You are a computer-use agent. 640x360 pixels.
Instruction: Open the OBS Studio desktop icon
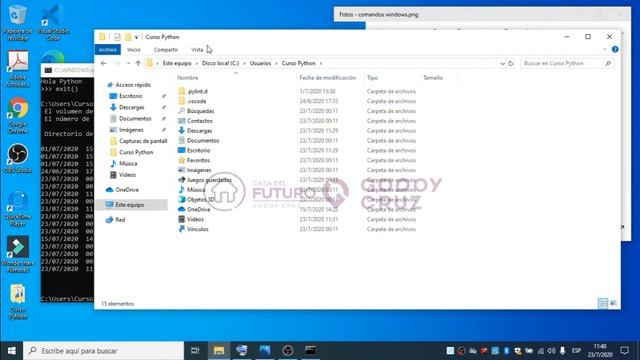click(18, 158)
